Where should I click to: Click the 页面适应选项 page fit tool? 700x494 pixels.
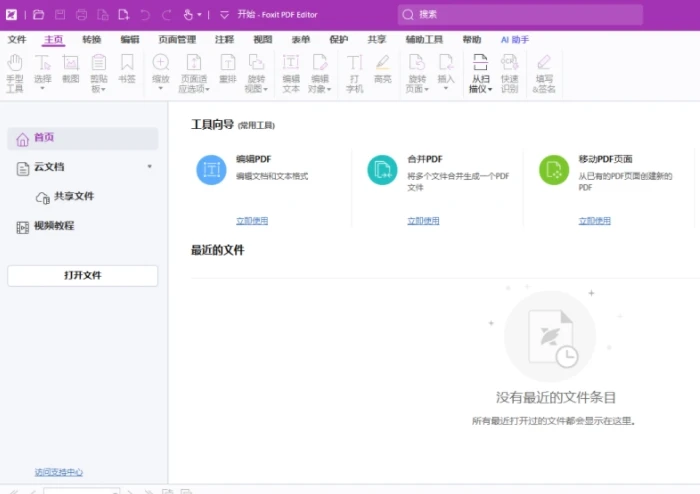(x=194, y=74)
